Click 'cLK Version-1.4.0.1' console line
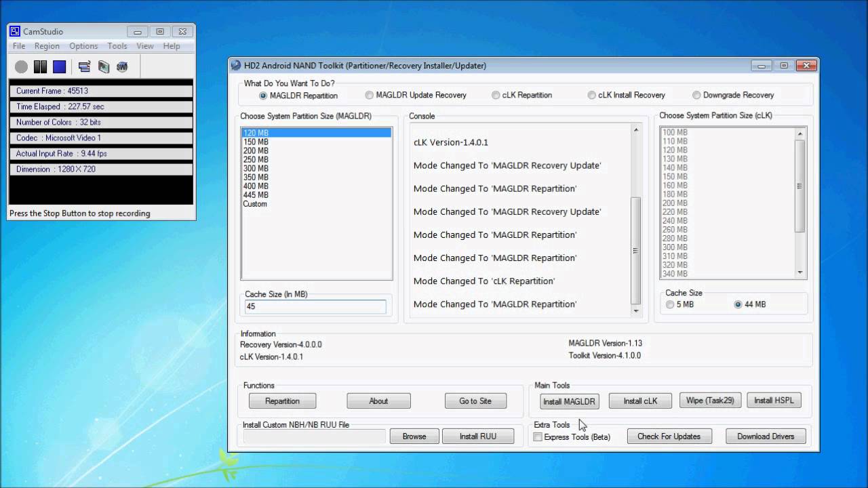 click(x=451, y=142)
